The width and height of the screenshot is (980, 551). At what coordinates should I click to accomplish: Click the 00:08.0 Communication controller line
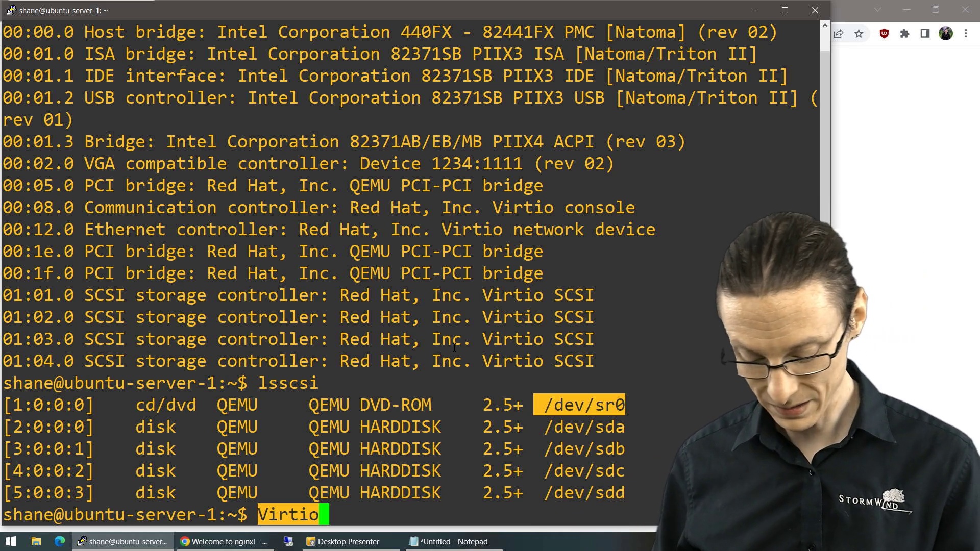(319, 207)
